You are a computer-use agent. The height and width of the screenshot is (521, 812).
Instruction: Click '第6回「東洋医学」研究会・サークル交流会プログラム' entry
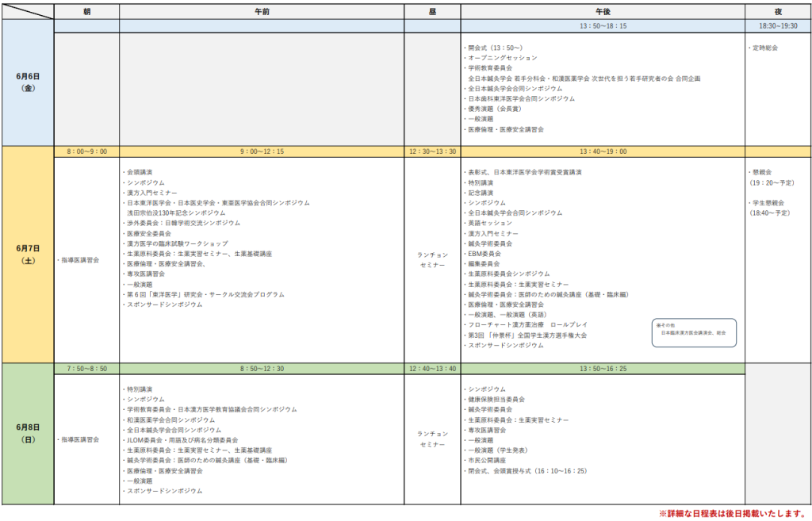coord(204,294)
